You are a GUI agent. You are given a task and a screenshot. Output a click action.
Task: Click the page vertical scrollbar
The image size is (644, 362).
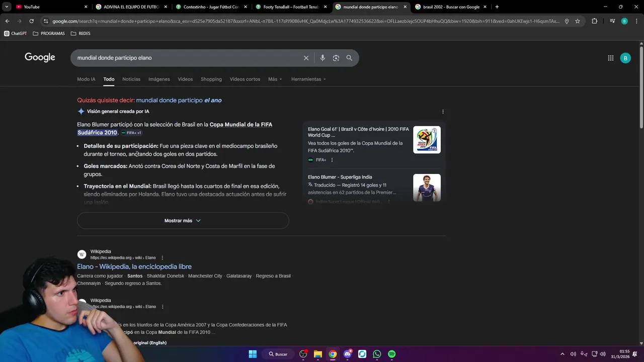tap(641, 87)
